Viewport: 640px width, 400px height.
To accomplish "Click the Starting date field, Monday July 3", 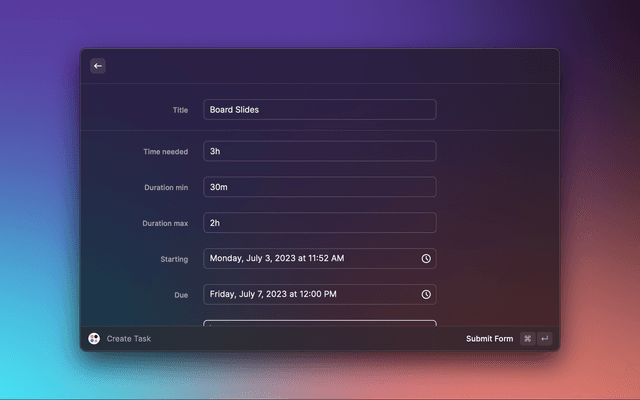I will pyautogui.click(x=310, y=259).
